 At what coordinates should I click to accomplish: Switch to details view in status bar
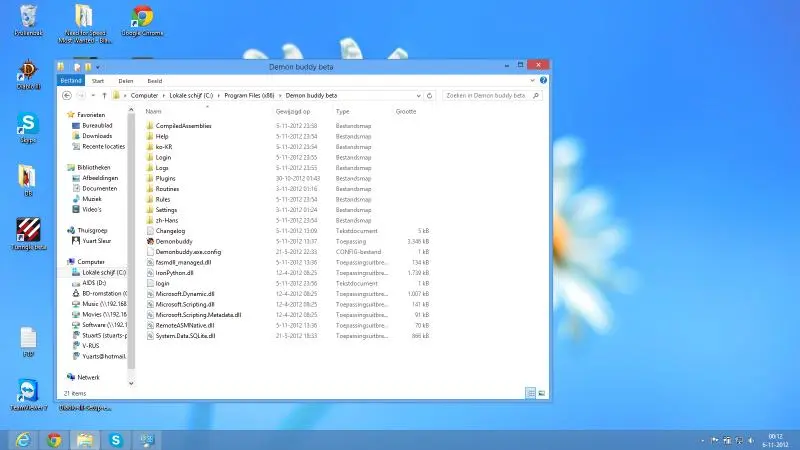530,394
